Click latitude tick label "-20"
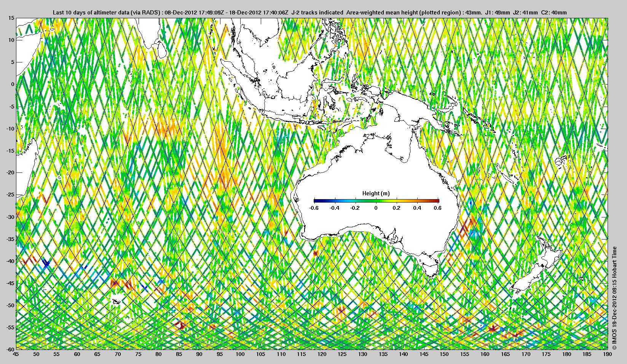 pos(10,172)
